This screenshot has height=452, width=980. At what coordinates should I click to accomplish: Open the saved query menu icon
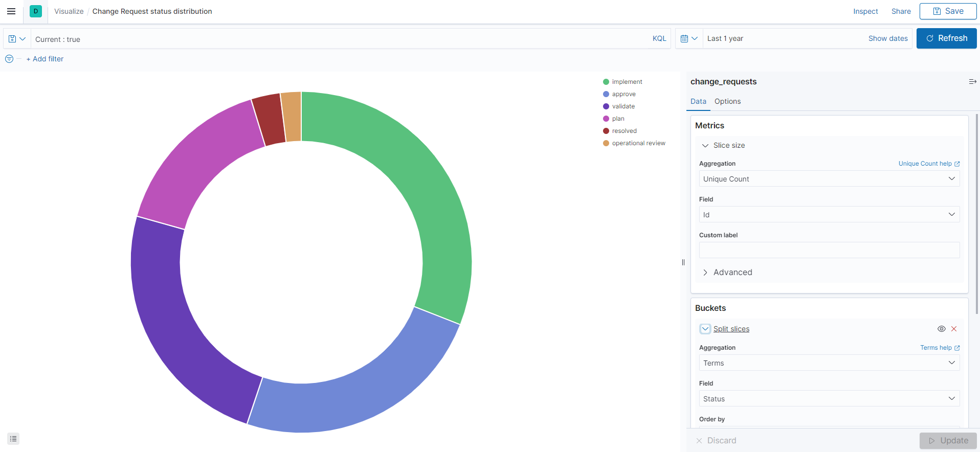coord(17,39)
